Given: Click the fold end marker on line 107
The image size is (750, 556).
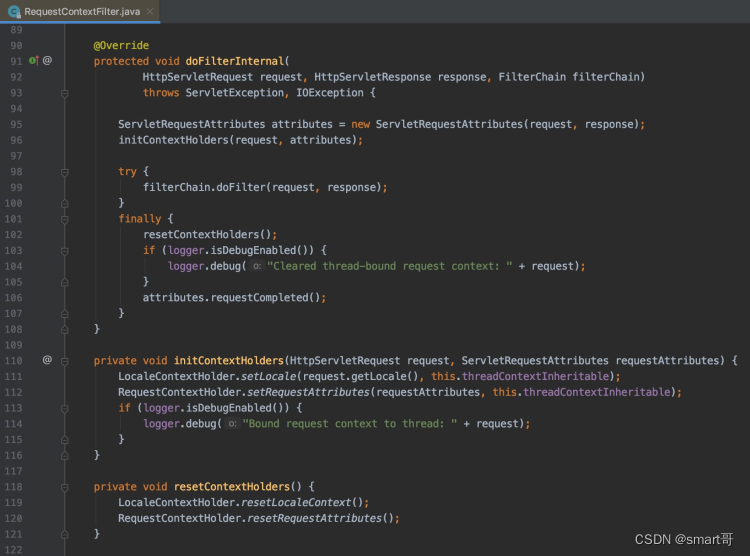Looking at the screenshot, I should pos(65,314).
